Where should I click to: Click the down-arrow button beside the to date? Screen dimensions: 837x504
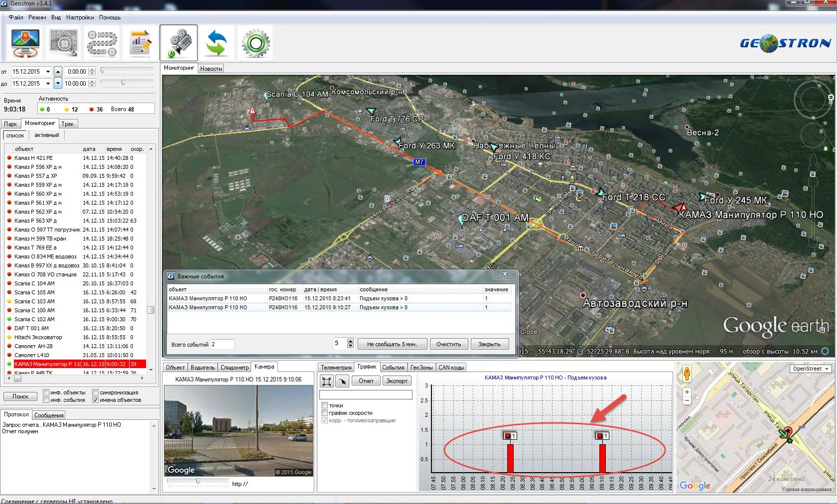coord(58,84)
